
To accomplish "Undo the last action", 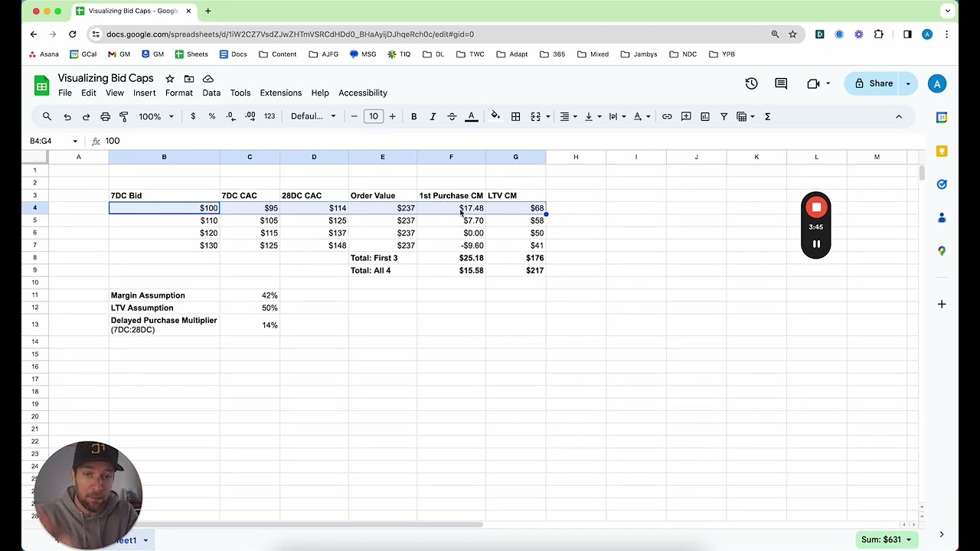I will [67, 116].
